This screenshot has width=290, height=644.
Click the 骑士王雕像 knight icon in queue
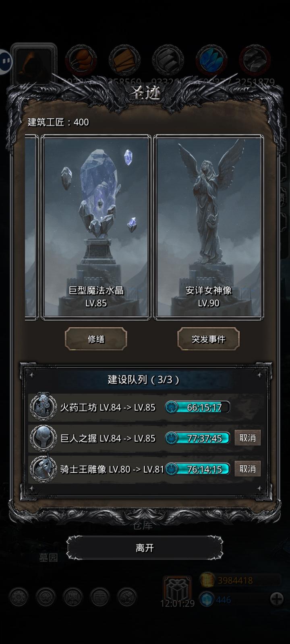click(43, 469)
